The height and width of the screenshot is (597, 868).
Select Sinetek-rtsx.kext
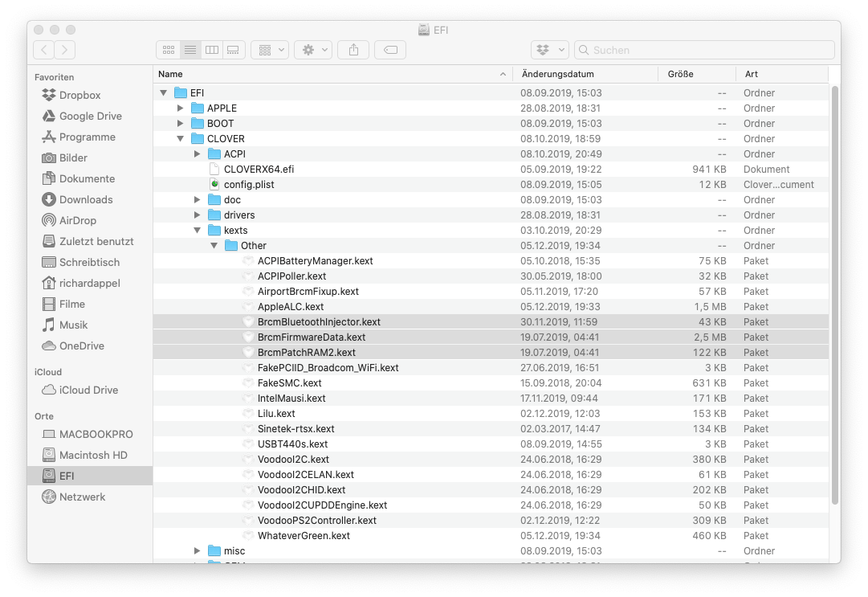click(x=491, y=429)
